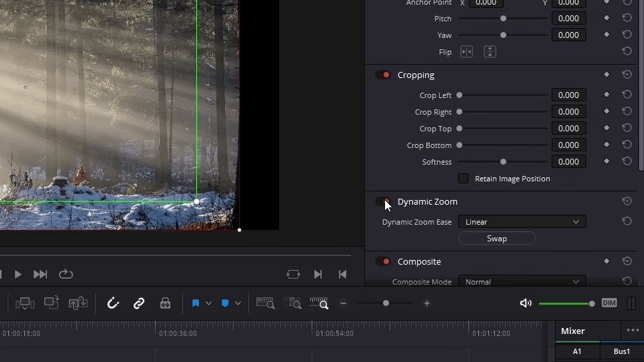This screenshot has height=362, width=644.
Task: Toggle linked selection chain icon
Action: (x=139, y=303)
